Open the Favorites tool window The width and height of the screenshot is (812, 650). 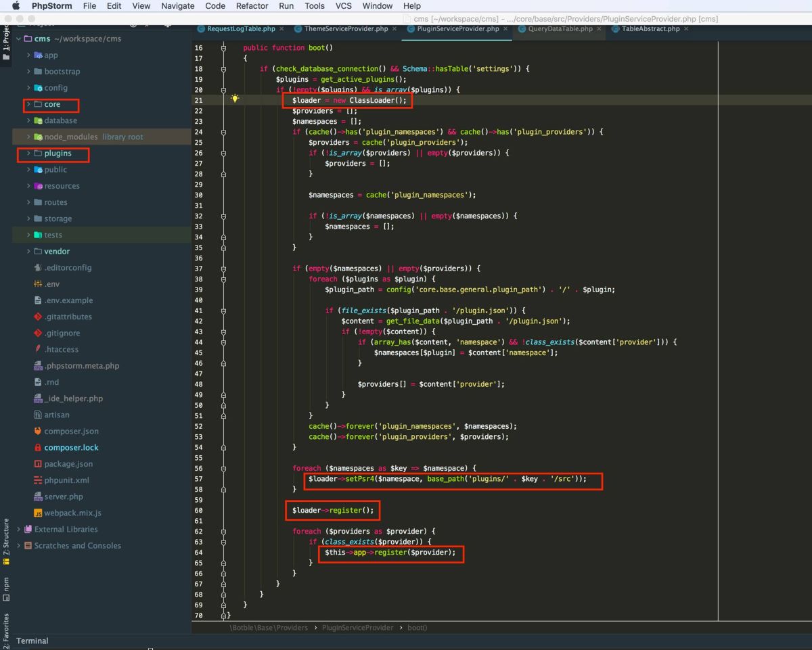(6, 631)
